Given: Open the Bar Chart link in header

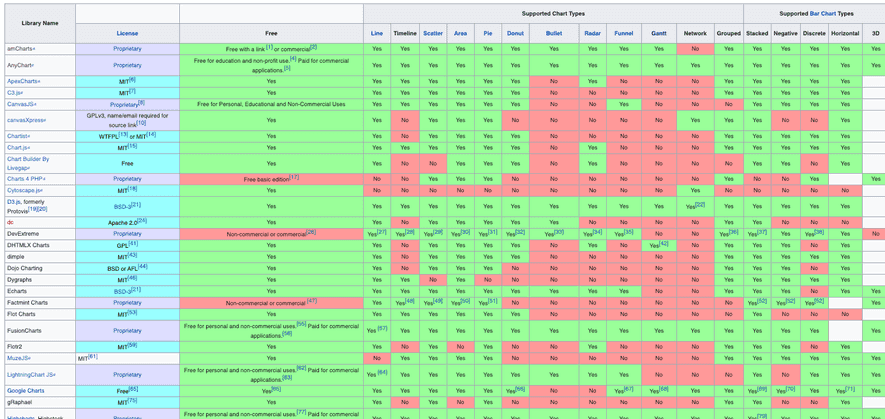Looking at the screenshot, I should [822, 14].
